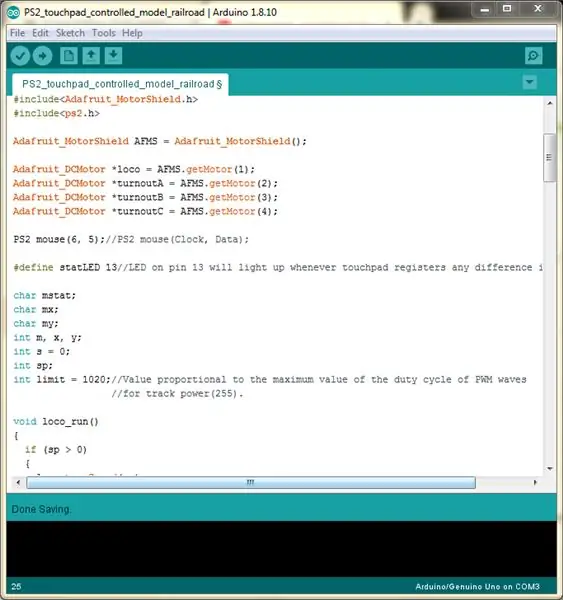Click the line '#include<ps2.h>'

pyautogui.click(x=57, y=113)
